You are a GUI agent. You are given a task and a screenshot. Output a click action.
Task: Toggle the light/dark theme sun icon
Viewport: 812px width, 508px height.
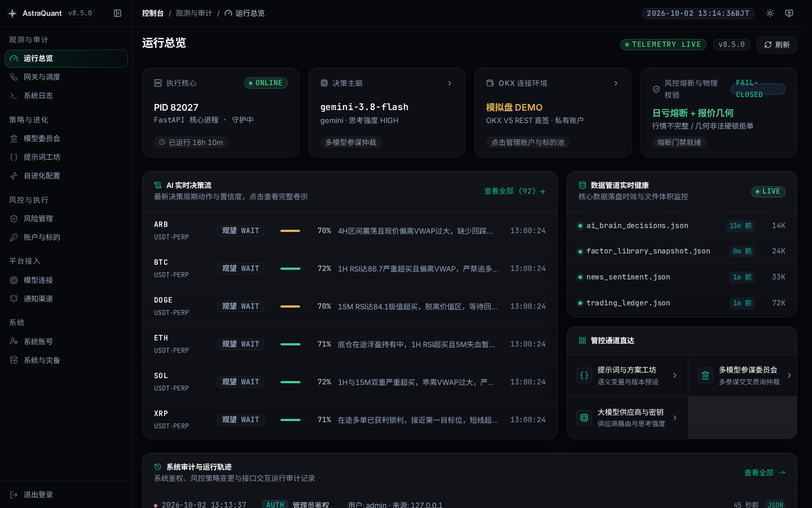(770, 13)
